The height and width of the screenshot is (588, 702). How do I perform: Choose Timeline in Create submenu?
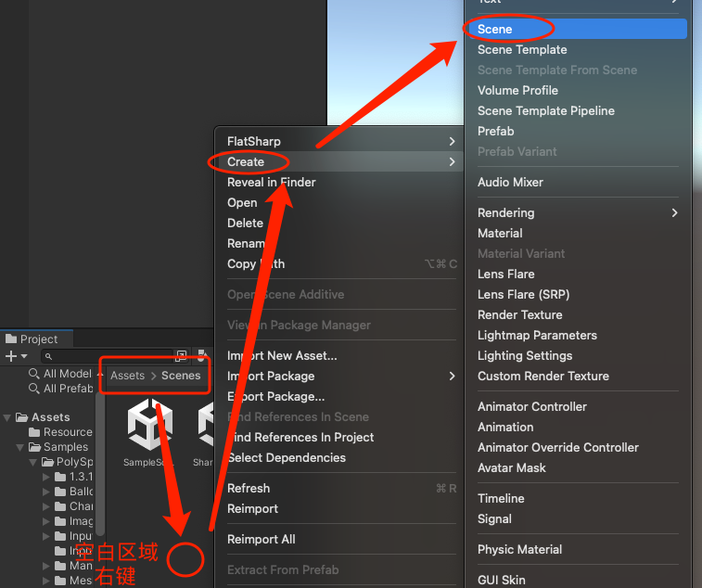tap(577, 498)
